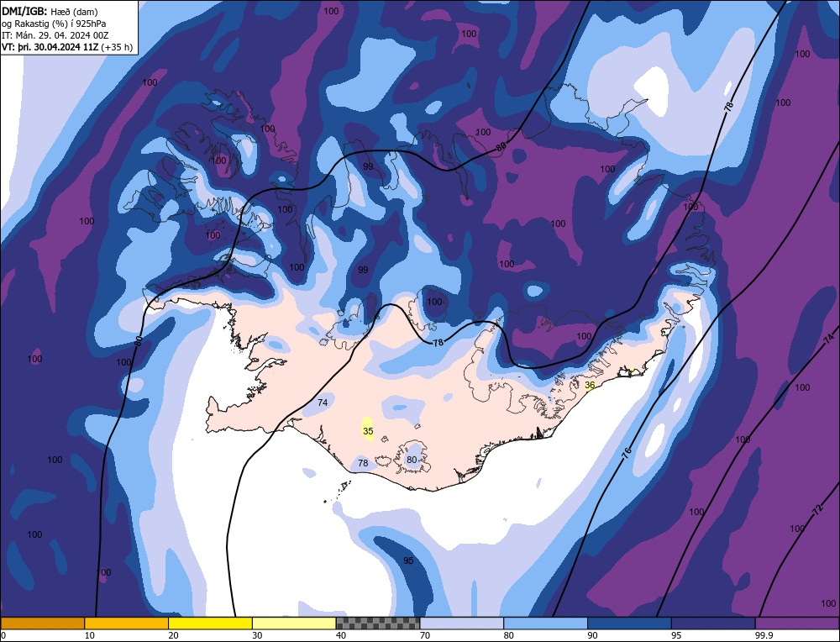The image size is (840, 642).
Task: Click the dark orange 0–10 legend swatch
Action: pos(42,624)
